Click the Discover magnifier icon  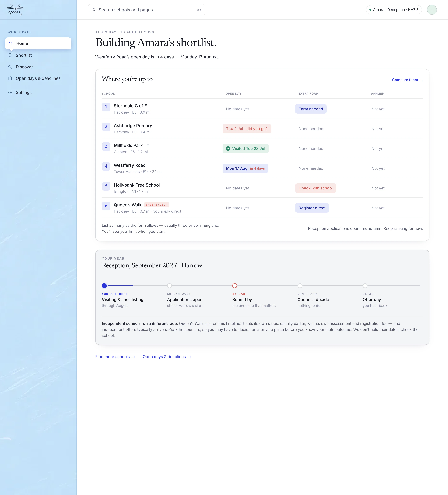click(10, 67)
